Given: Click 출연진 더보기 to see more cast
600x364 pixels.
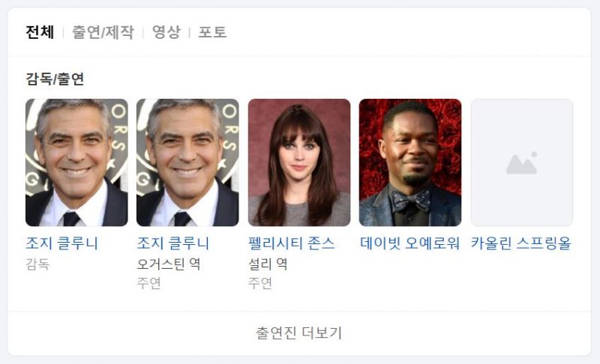Looking at the screenshot, I should click(x=298, y=333).
